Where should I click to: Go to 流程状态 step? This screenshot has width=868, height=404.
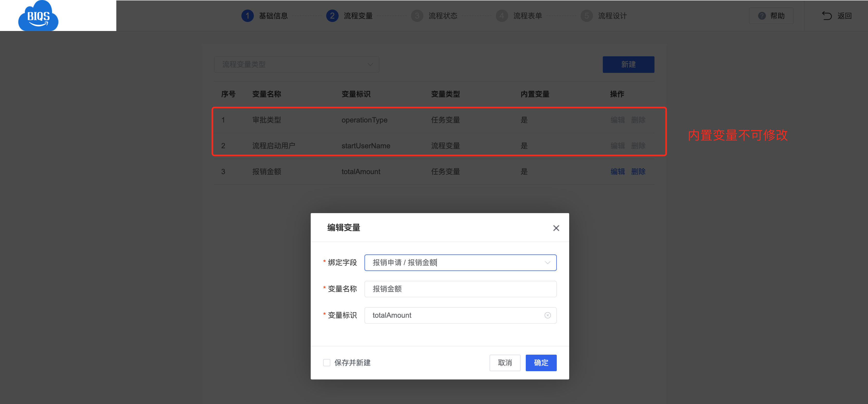click(443, 16)
